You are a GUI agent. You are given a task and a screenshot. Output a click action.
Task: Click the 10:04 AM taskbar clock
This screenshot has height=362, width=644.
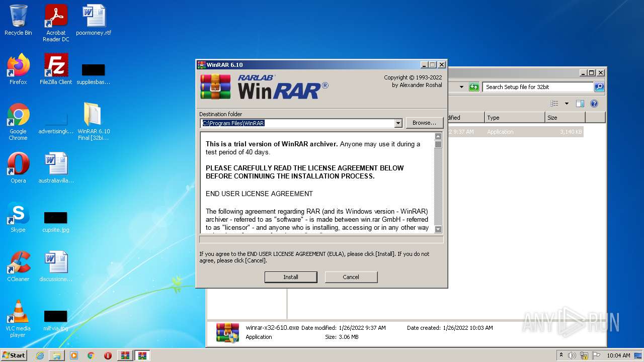point(618,355)
